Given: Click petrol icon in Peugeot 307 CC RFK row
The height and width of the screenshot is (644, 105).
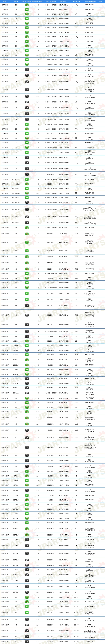Looking at the screenshot, I should [27, 480].
